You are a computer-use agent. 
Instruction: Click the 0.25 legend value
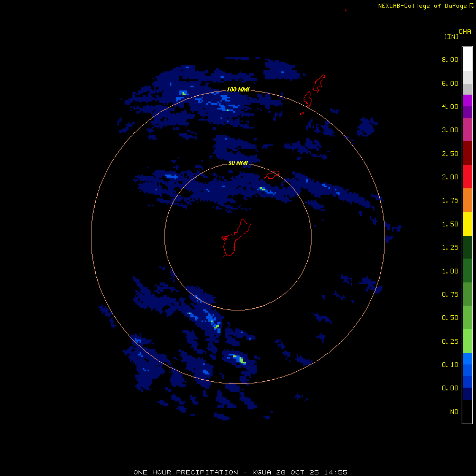click(450, 342)
